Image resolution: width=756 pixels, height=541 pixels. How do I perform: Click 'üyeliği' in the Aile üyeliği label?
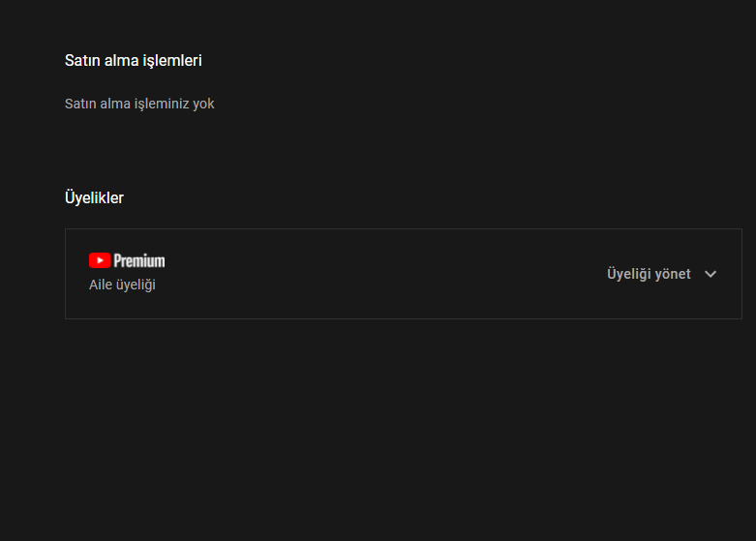coord(135,285)
